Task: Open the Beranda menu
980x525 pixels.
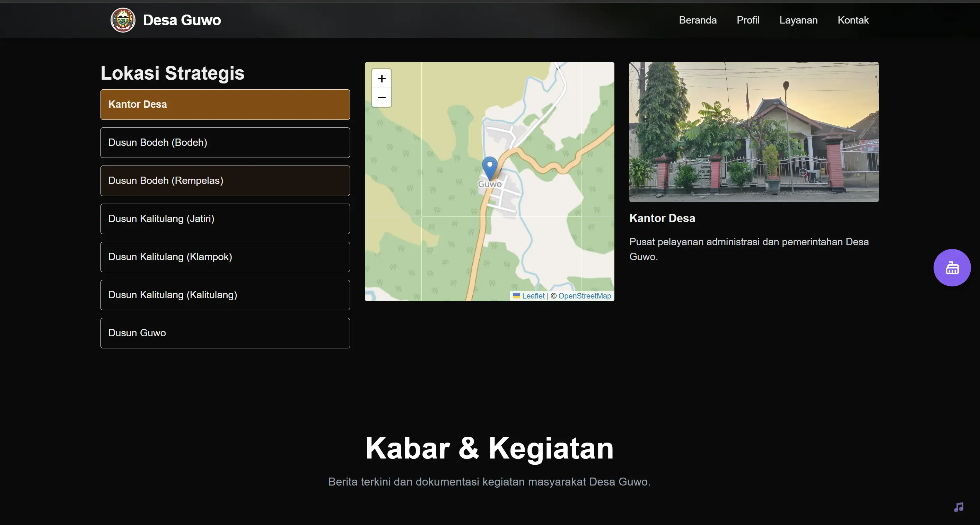Action: coord(698,20)
